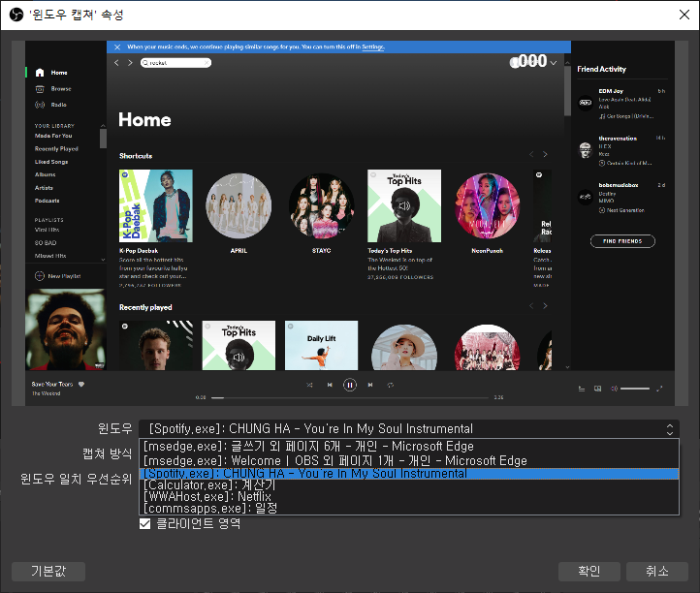Open Today's Top Hits in Shortcuts
The height and width of the screenshot is (593, 700).
tap(404, 205)
